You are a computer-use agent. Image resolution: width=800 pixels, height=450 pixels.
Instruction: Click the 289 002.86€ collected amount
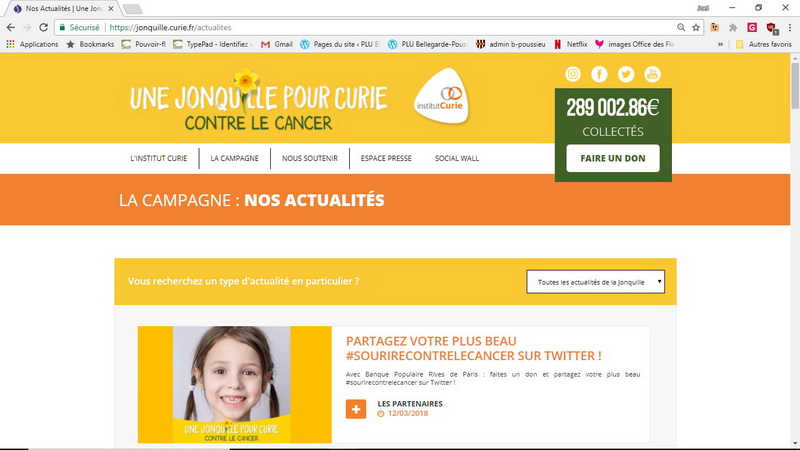pos(613,108)
